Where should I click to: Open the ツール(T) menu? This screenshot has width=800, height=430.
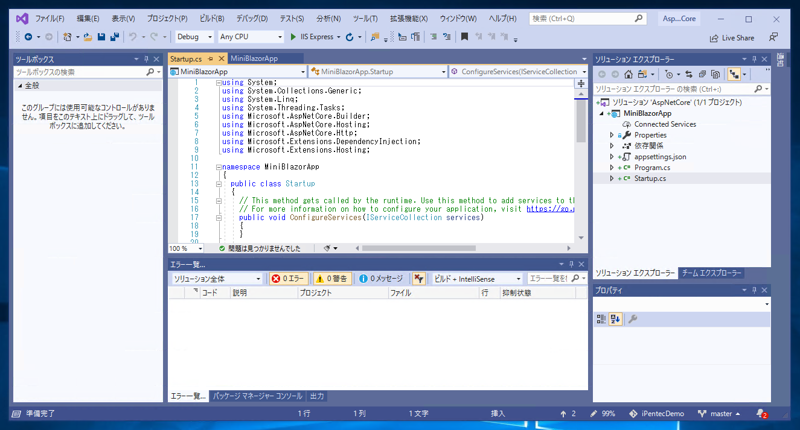(x=365, y=19)
